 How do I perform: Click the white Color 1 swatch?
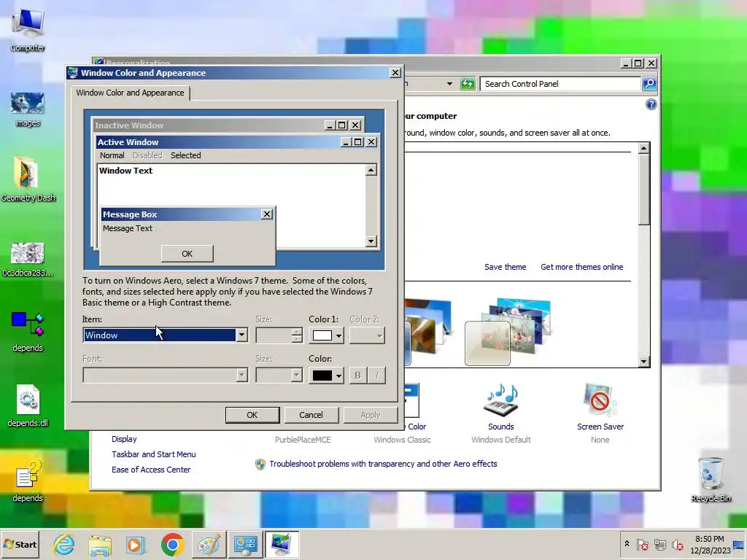coord(322,335)
